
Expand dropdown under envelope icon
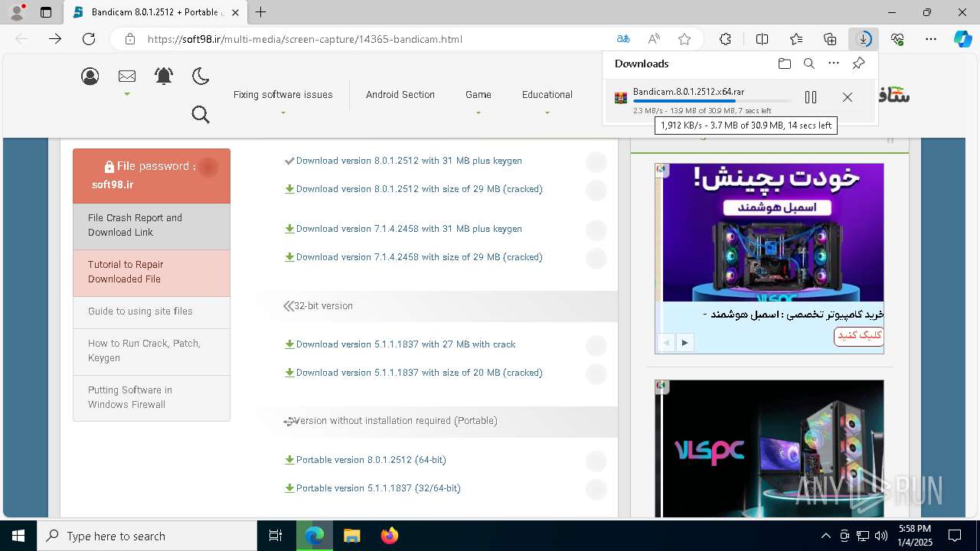127,95
